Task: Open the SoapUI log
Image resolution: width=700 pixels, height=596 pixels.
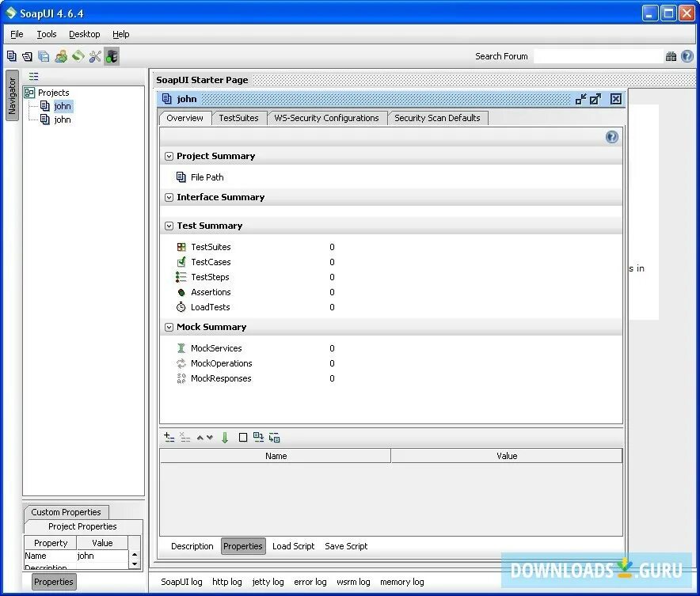Action: [181, 582]
